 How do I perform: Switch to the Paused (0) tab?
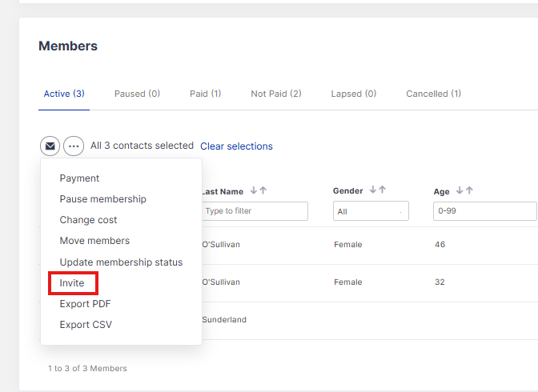click(x=137, y=94)
